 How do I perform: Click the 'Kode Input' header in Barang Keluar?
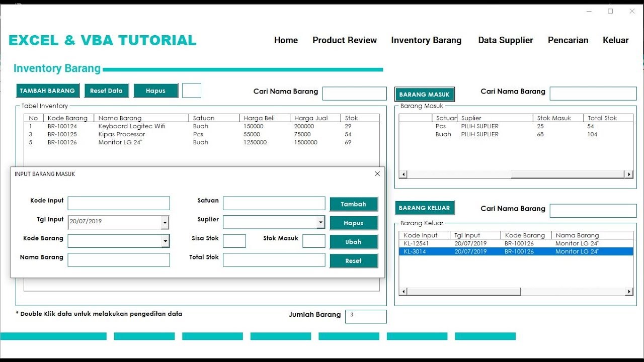(x=425, y=235)
